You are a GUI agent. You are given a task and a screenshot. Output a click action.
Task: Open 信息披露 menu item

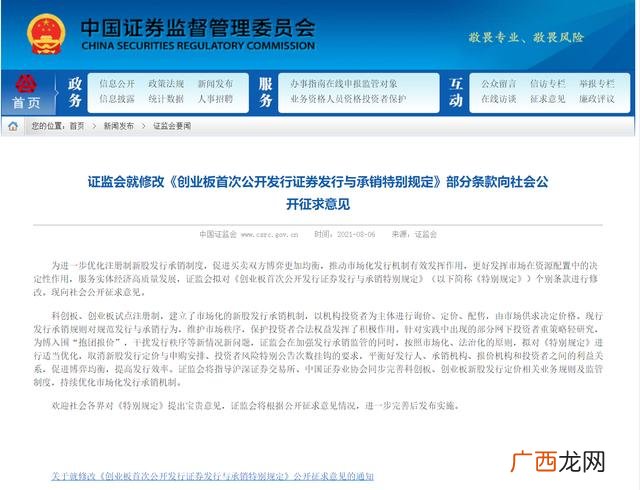(117, 99)
